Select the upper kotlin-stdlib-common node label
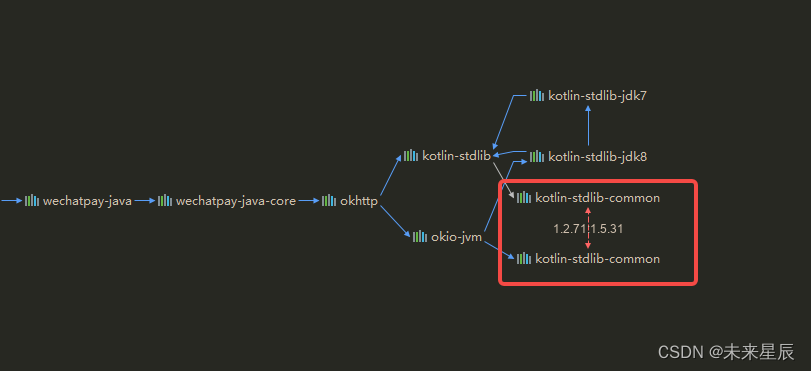The image size is (811, 371). tap(597, 198)
